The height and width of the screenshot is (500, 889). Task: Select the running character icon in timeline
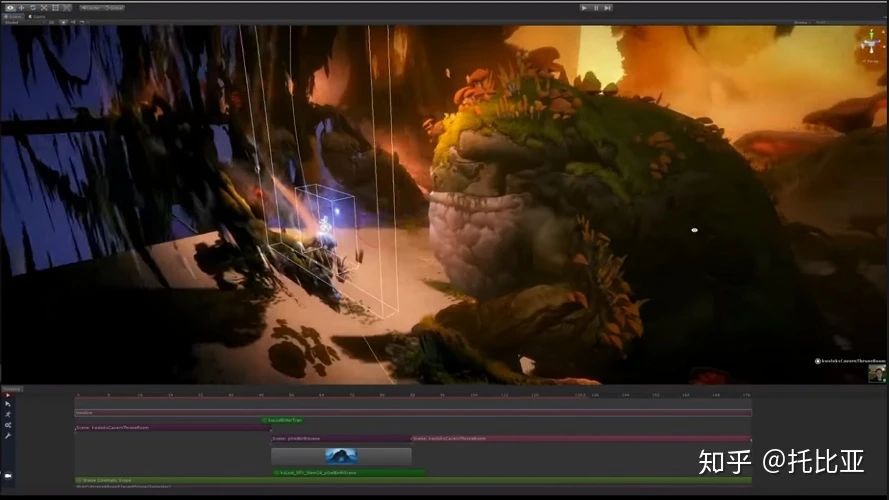pyautogui.click(x=8, y=414)
